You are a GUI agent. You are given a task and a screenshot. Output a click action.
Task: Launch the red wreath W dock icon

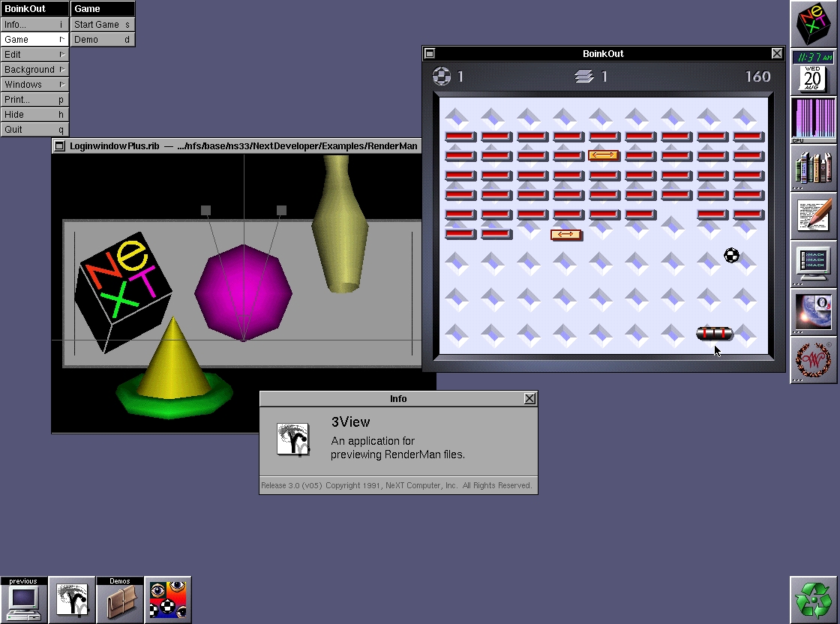814,360
